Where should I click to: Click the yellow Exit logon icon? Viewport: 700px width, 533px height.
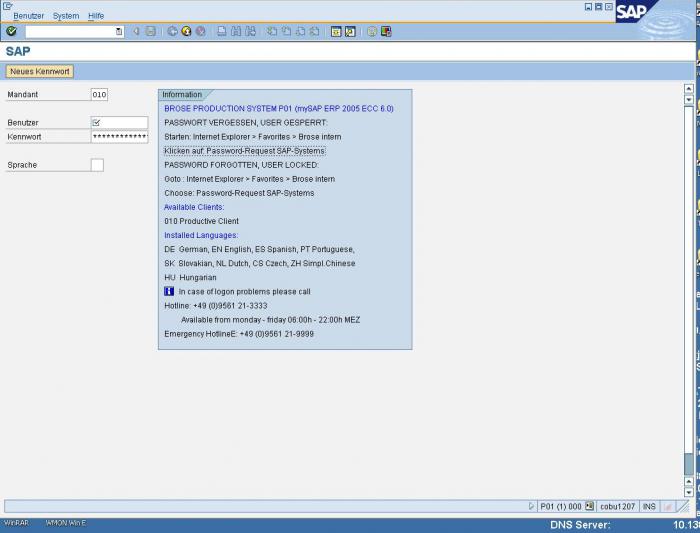(186, 31)
